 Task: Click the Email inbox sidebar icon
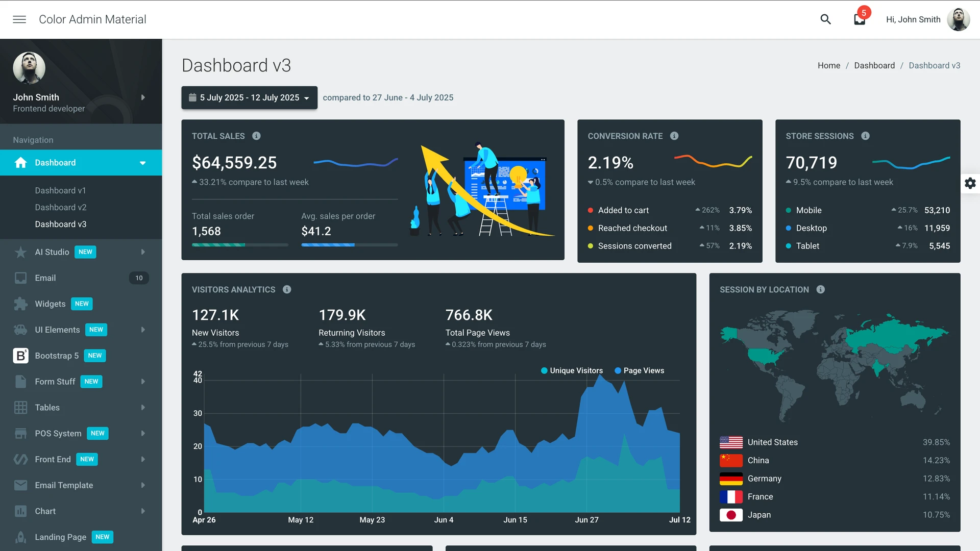pyautogui.click(x=20, y=278)
